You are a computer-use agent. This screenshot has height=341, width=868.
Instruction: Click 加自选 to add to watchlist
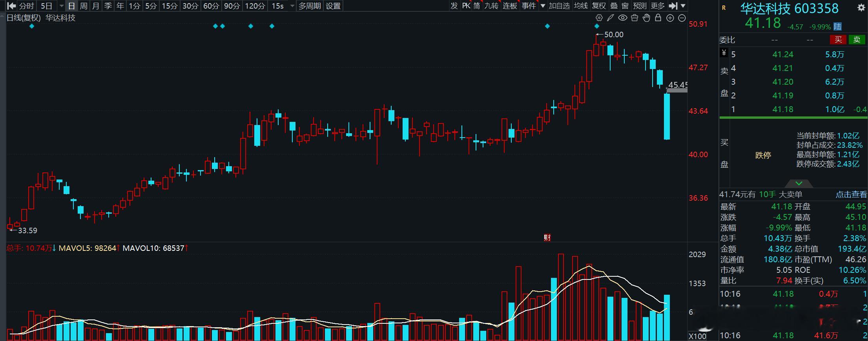559,6
